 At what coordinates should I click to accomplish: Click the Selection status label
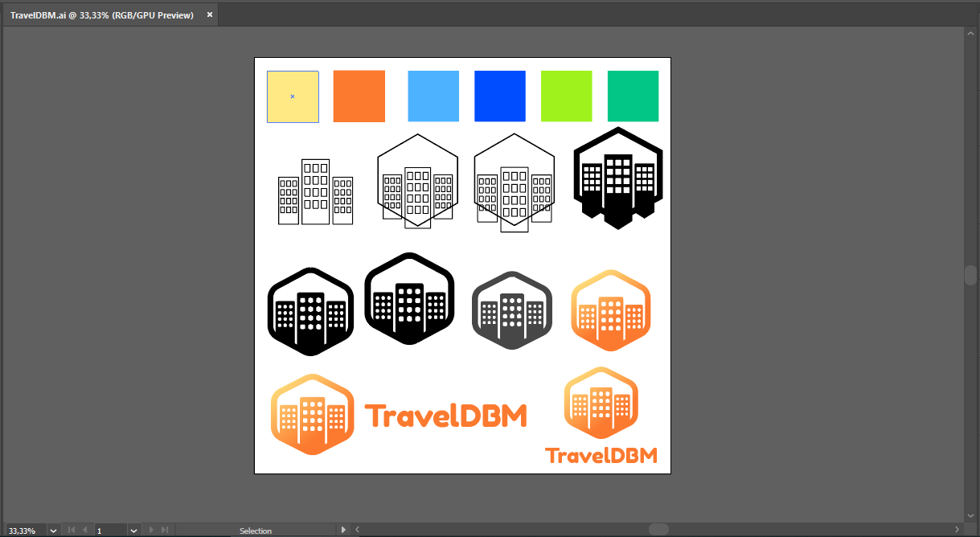tap(256, 531)
